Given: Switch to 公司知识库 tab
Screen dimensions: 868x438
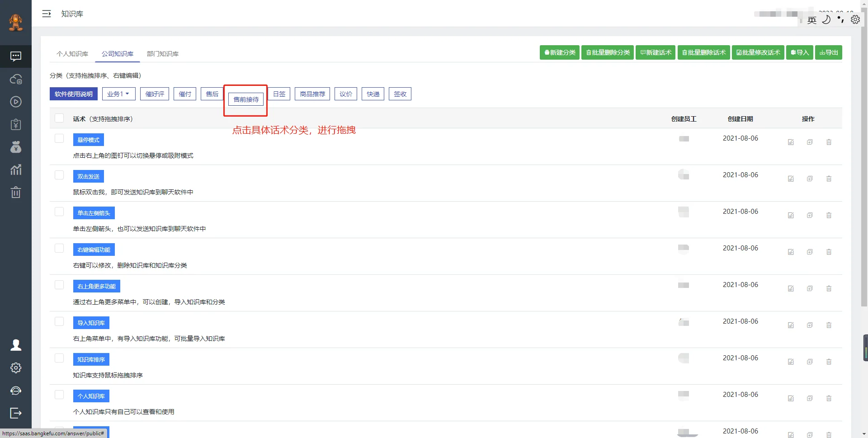Looking at the screenshot, I should pos(118,54).
